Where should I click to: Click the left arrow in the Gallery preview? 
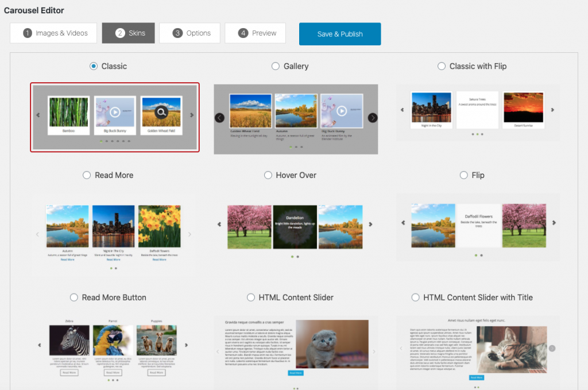[219, 118]
